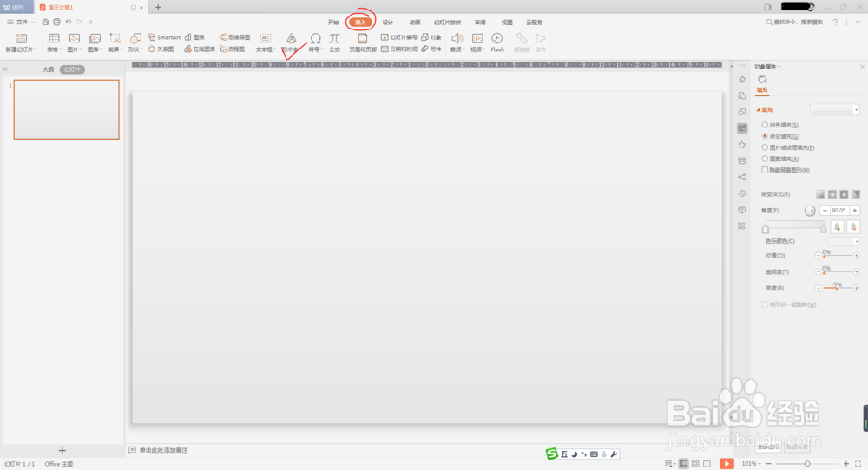Insert a picture using 图片 icon
The height and width of the screenshot is (470, 868).
click(x=74, y=39)
